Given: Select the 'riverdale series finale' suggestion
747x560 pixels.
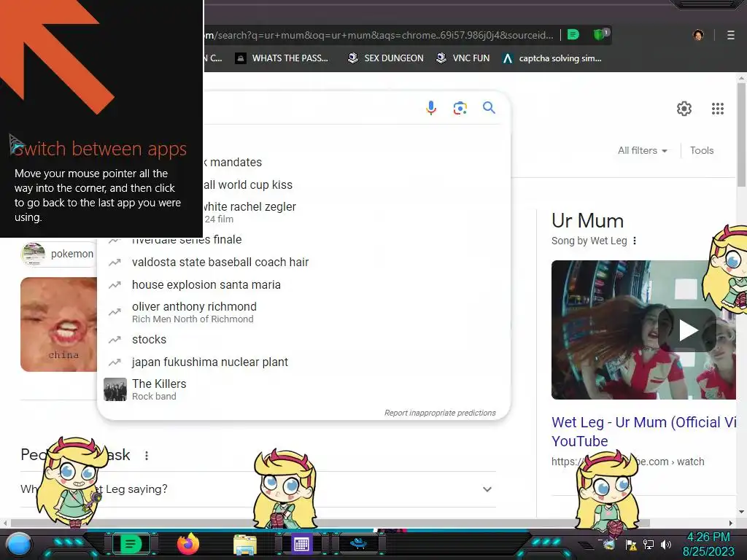Looking at the screenshot, I should (304, 241).
